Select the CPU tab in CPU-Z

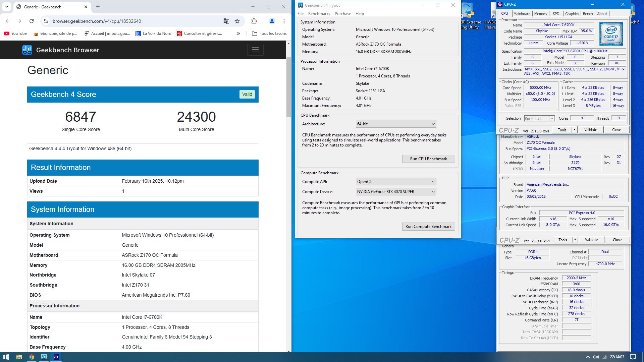504,14
